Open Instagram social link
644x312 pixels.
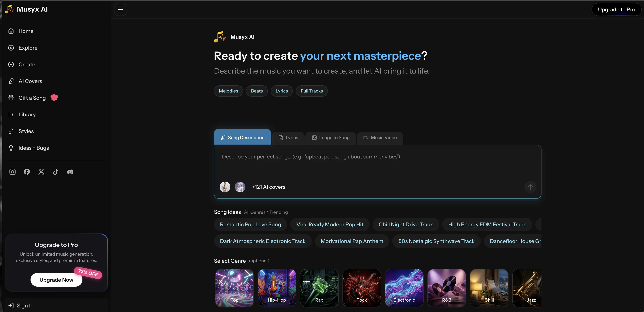(13, 172)
